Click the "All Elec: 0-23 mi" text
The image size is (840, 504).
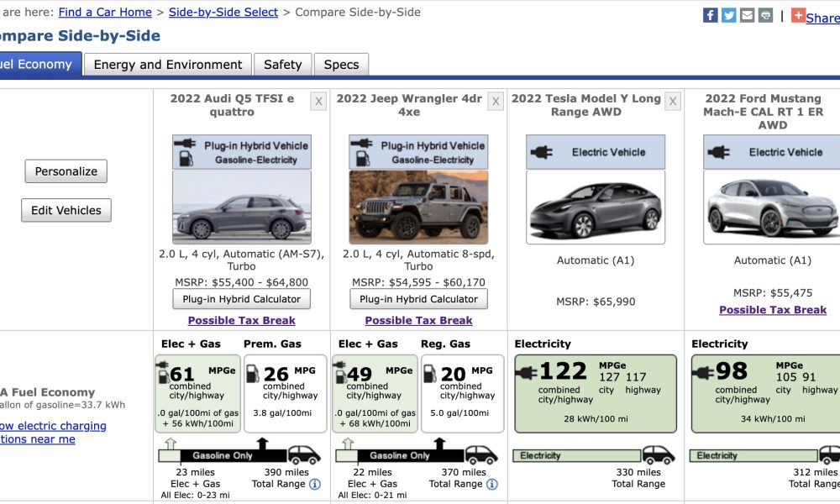(195, 496)
